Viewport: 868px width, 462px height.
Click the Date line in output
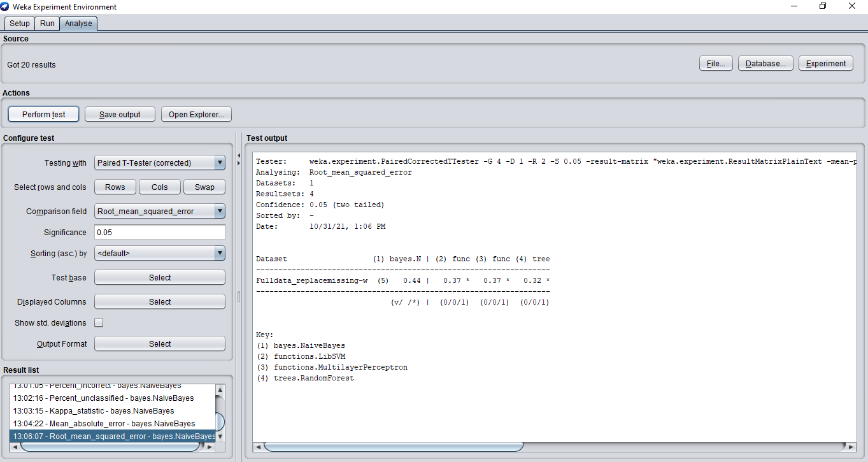pyautogui.click(x=320, y=226)
